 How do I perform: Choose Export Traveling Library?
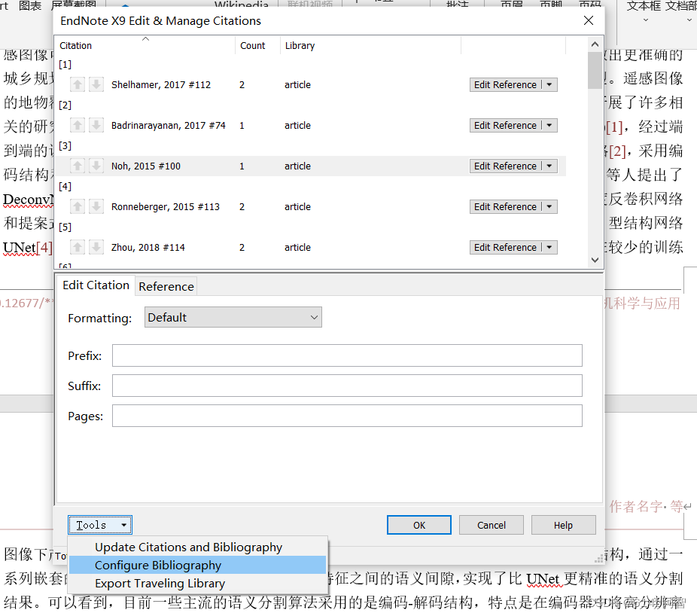click(197, 584)
